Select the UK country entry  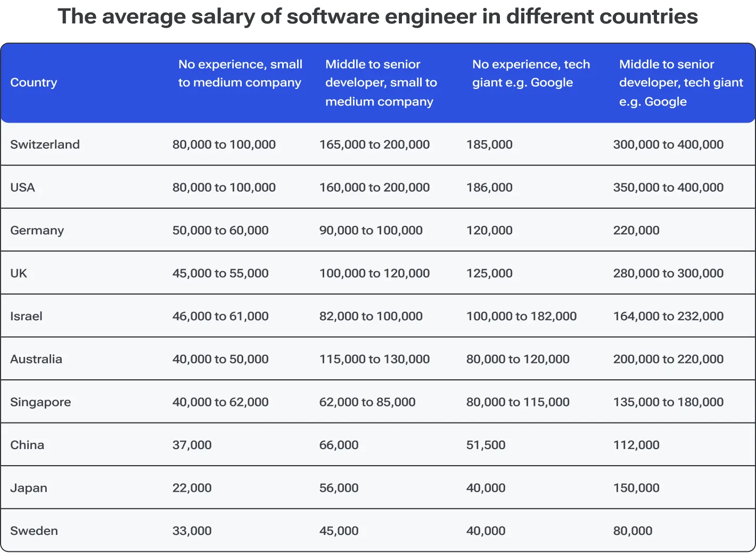point(19,273)
